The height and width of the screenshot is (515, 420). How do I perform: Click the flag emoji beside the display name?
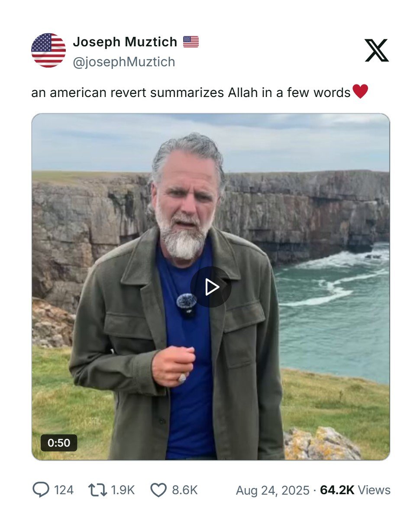pyautogui.click(x=191, y=42)
